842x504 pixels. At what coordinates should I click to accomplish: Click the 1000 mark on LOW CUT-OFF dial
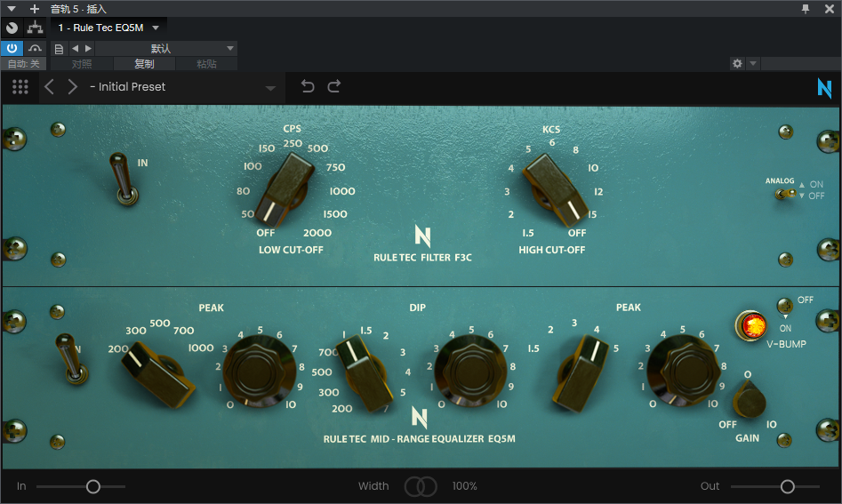(342, 191)
